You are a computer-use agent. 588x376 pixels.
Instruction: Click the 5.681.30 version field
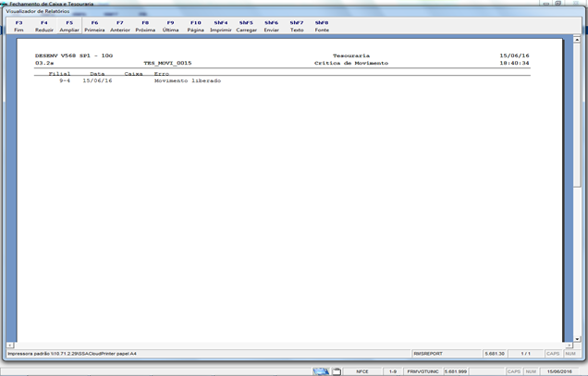495,354
